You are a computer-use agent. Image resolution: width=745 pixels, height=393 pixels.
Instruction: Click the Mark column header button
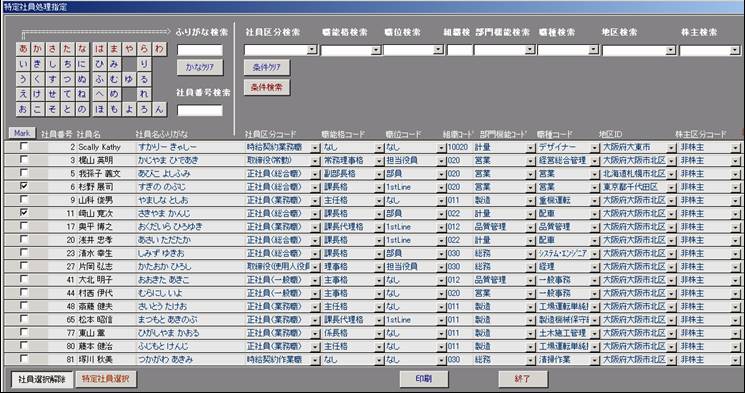tap(22, 133)
